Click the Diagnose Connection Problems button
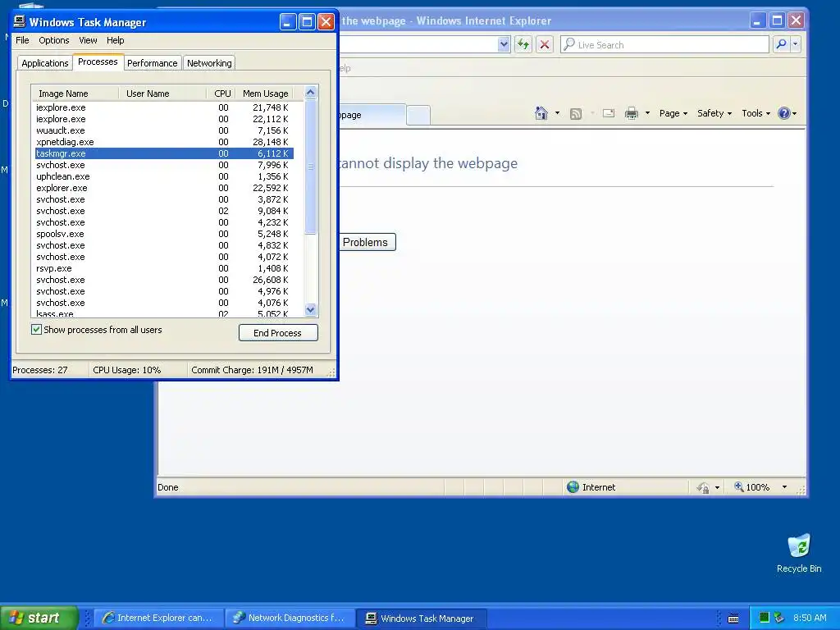This screenshot has height=630, width=840. pos(367,242)
